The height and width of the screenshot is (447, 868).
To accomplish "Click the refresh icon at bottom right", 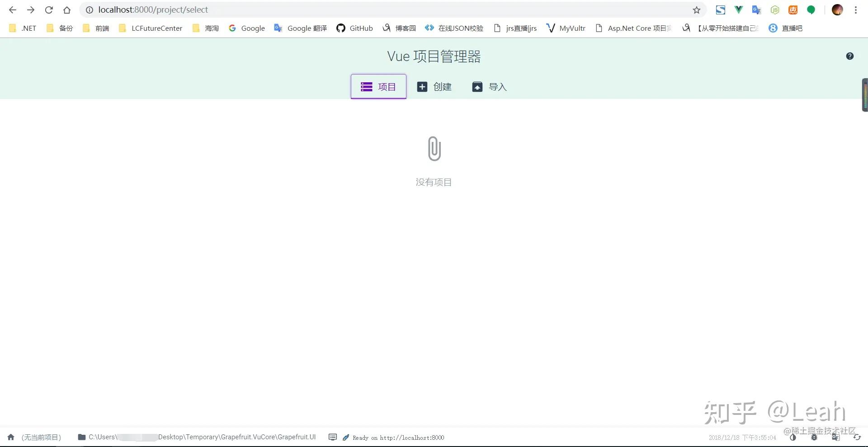I will click(857, 437).
